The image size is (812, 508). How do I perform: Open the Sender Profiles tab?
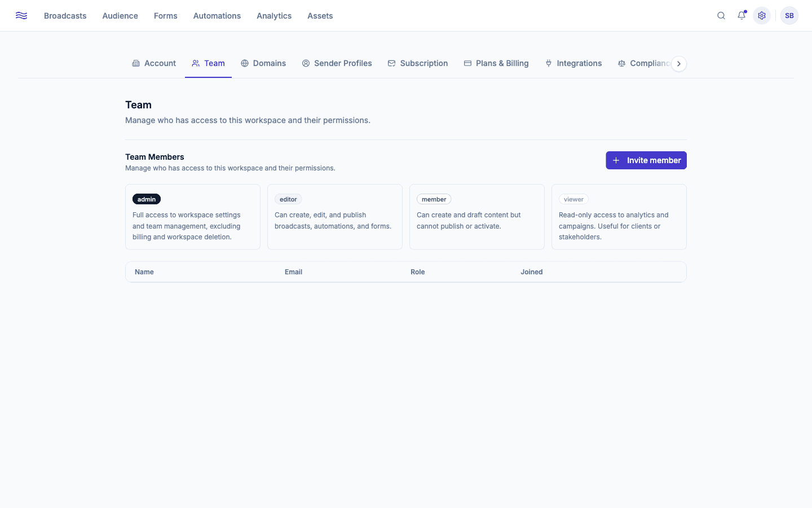tap(337, 63)
